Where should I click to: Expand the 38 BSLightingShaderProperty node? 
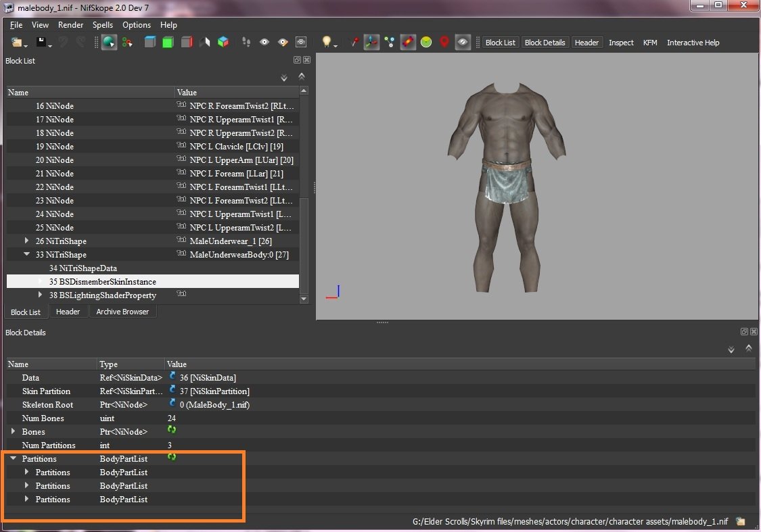pos(41,294)
